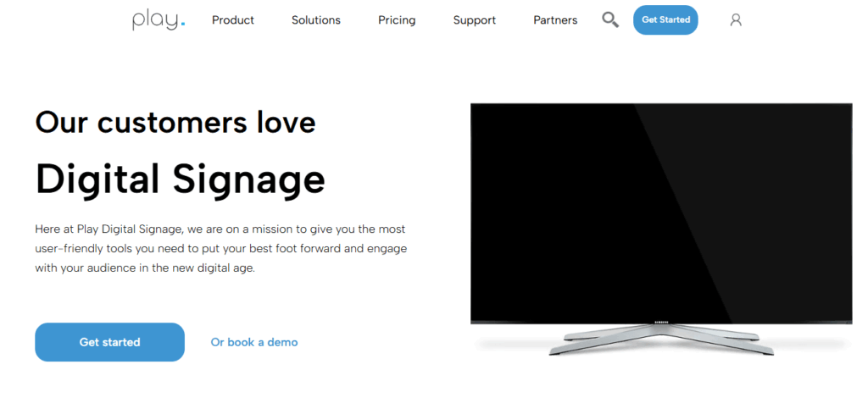Follow the Or book a demo link

click(254, 342)
